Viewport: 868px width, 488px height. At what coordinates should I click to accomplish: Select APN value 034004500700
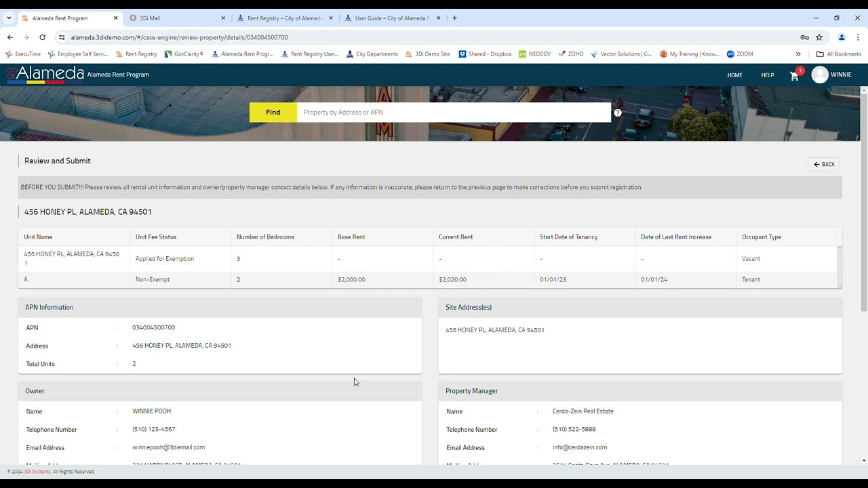click(x=154, y=328)
